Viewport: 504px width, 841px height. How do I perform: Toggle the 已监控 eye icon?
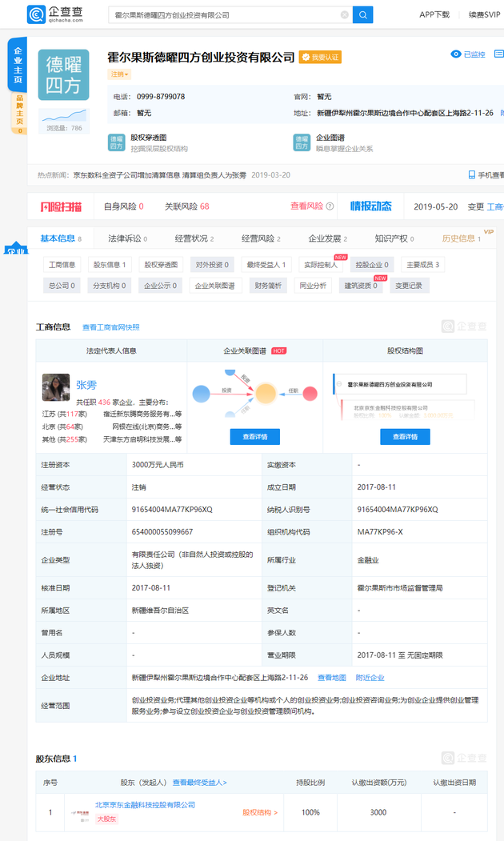[456, 54]
